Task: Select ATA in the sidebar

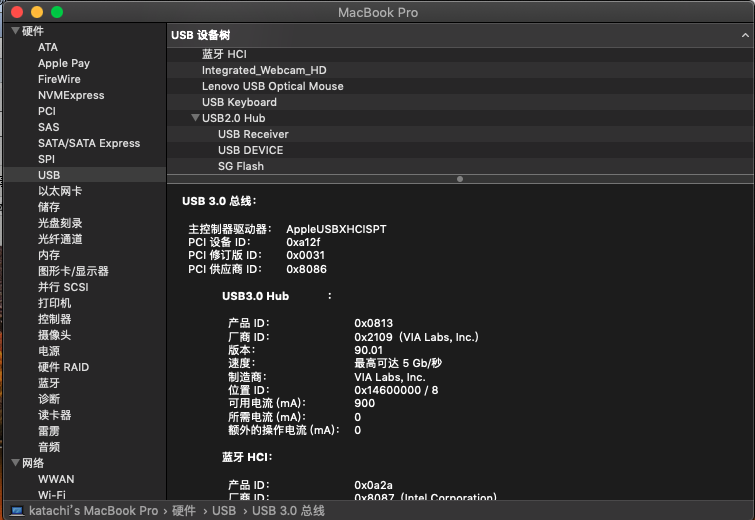Action: point(48,47)
